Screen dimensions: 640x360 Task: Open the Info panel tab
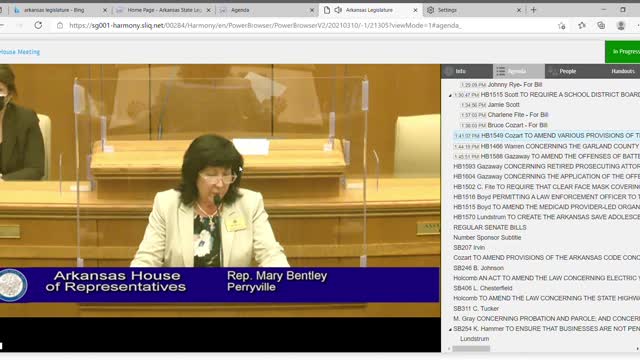(460, 71)
